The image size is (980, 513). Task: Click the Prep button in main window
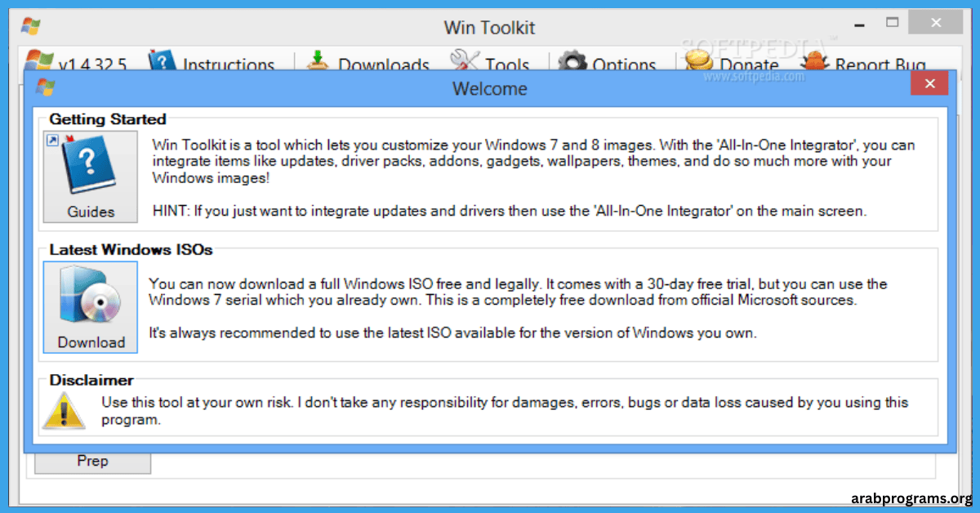click(x=92, y=462)
